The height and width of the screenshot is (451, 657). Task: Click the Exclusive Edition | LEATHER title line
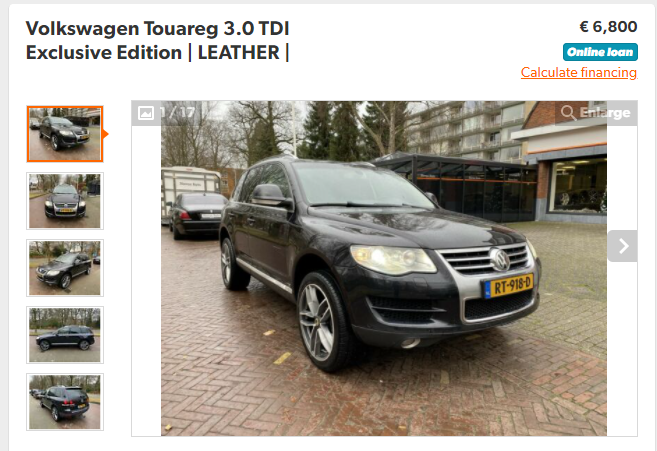coord(158,53)
